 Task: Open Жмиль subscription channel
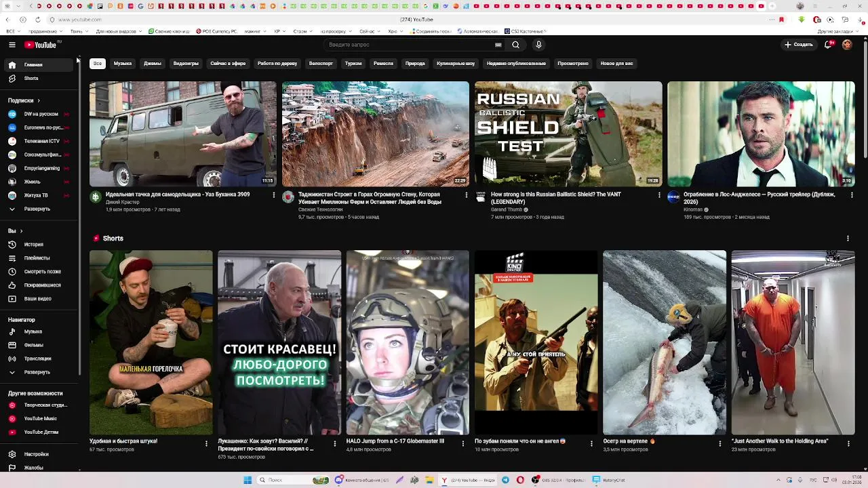39,182
